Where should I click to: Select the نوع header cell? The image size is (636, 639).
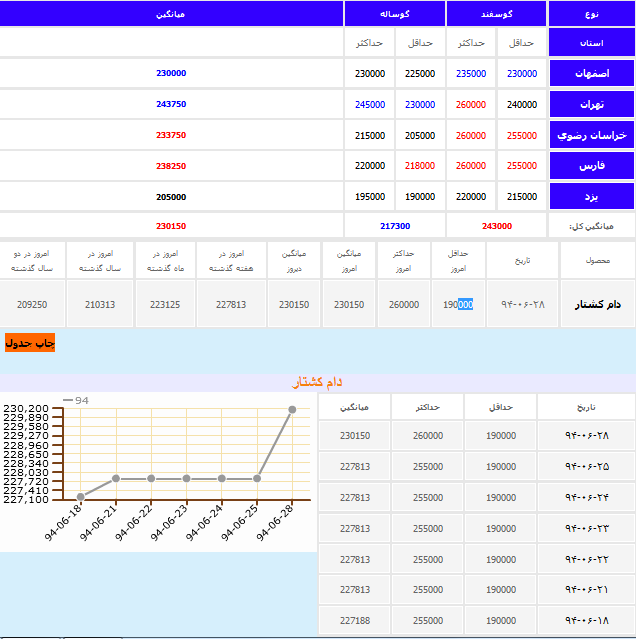point(592,14)
